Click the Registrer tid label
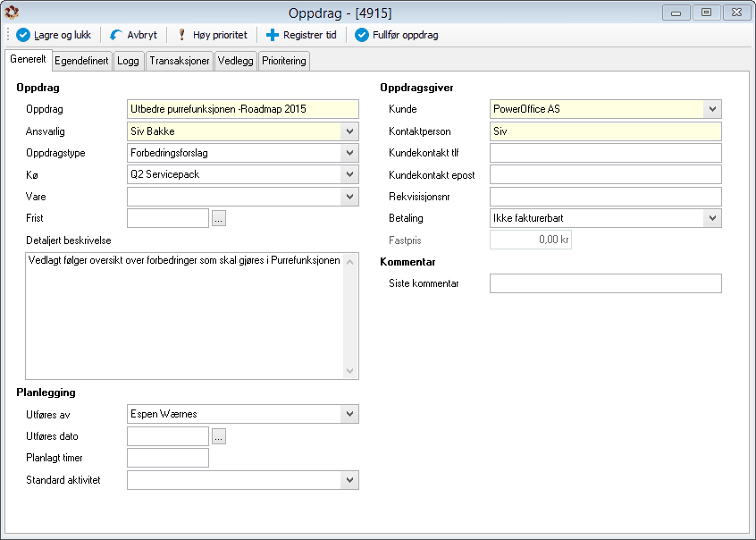Screen dimensions: 756x540 (310, 35)
